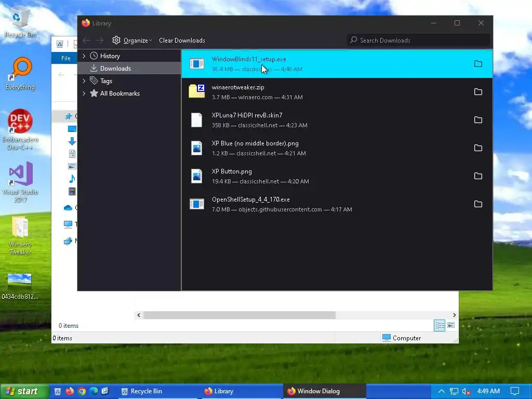Show XP Blue (no middle border).png in folder
Screen dimensions: 532x399
pos(478,148)
